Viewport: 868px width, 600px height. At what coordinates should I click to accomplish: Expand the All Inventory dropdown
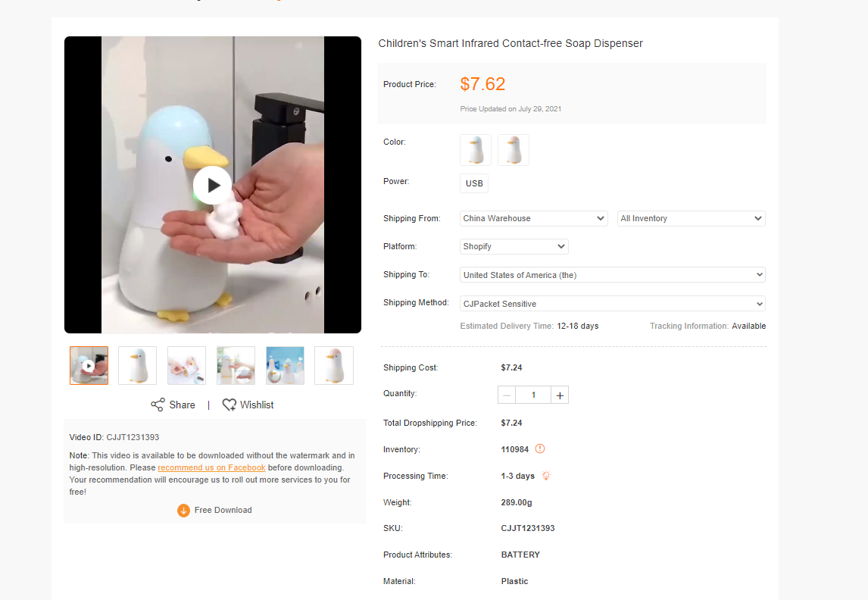click(692, 219)
